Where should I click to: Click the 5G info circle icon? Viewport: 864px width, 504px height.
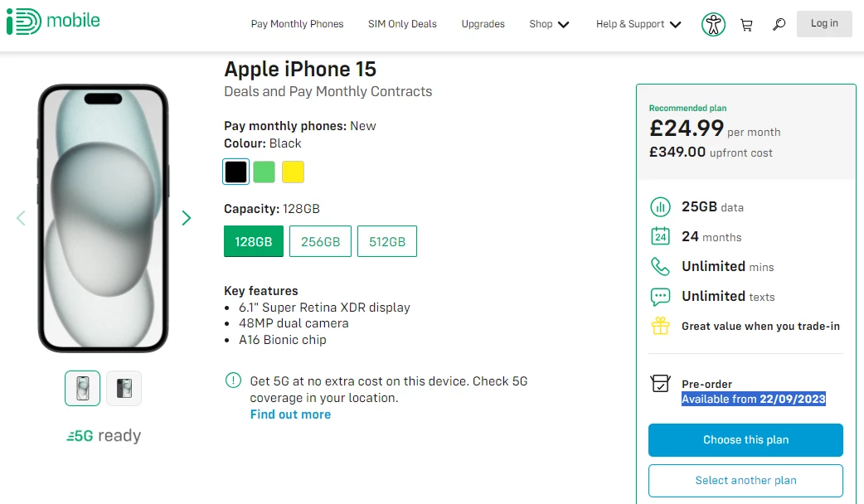tap(233, 381)
